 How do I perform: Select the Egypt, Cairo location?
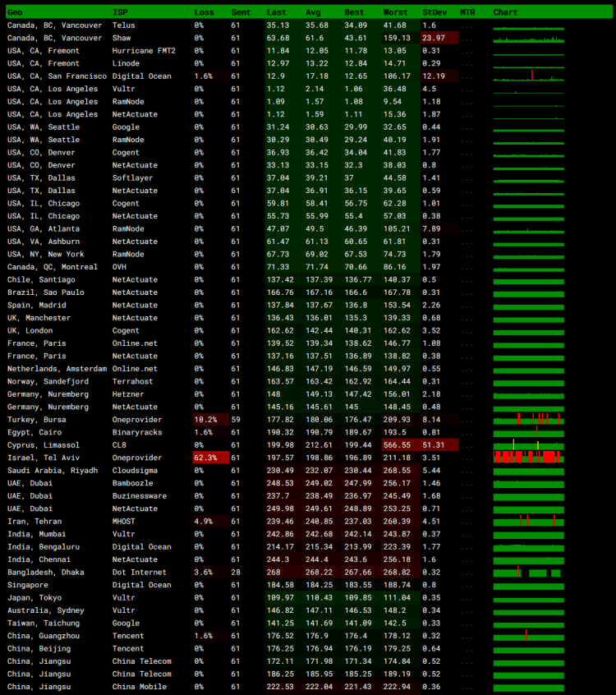[34, 432]
